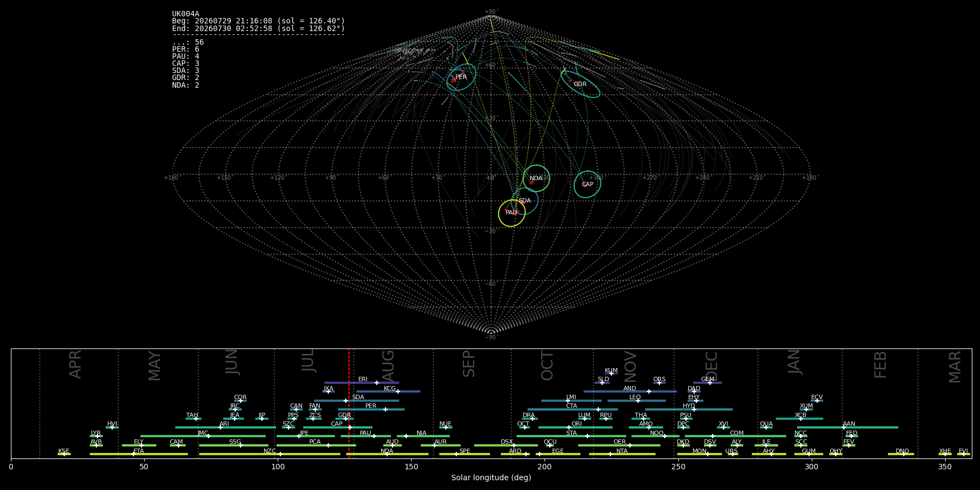Click the Solar longitude axis label
Screen dimensions: 980x490
(491, 477)
